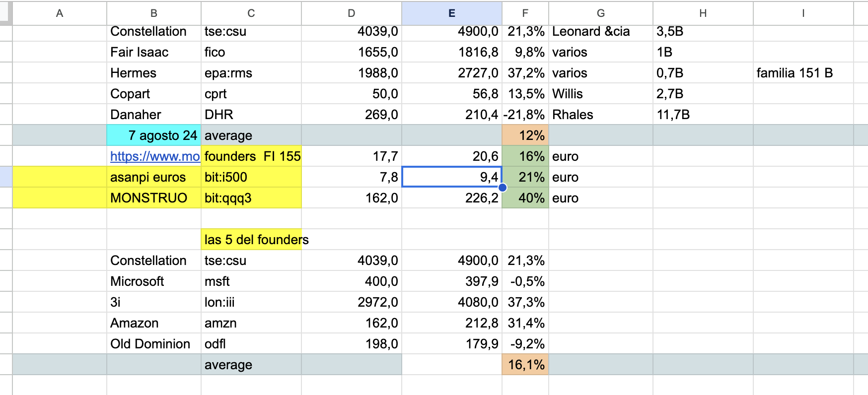
Task: Select the orange 12% average cell
Action: [525, 135]
